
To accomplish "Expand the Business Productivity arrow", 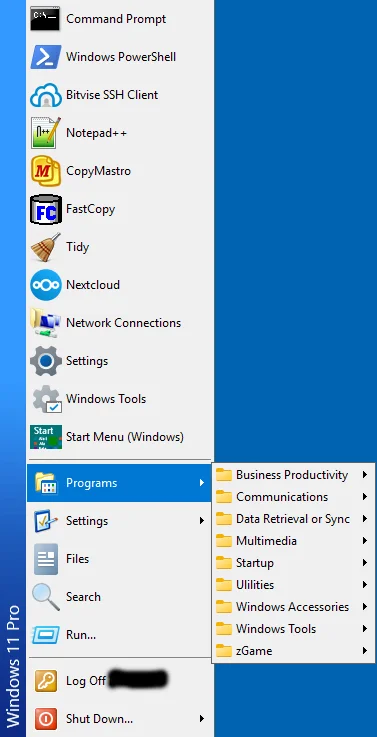I will point(365,475).
